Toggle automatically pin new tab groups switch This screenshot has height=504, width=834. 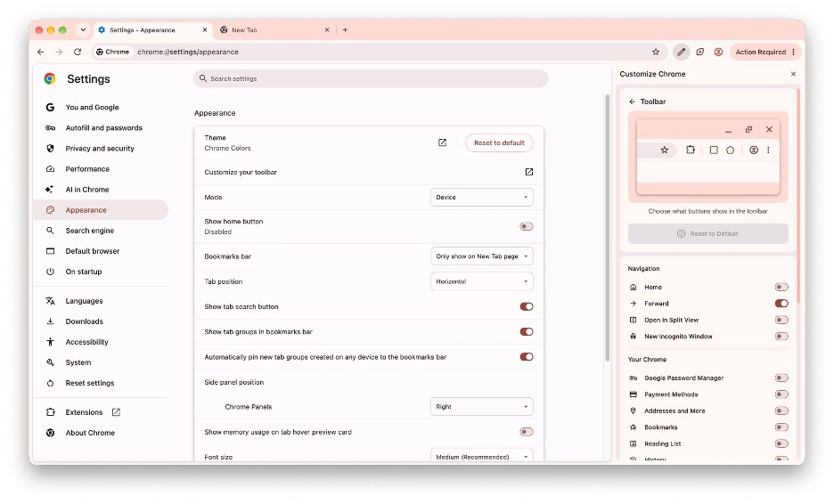click(526, 357)
